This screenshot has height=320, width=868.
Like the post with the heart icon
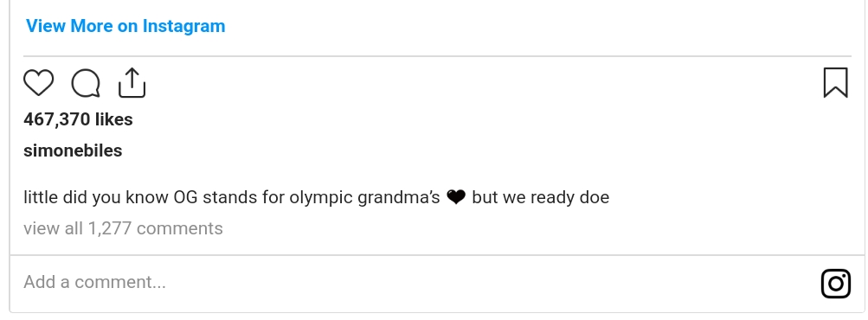coord(39,83)
